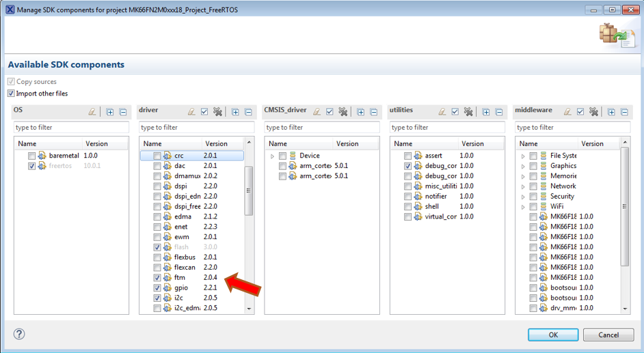Check the notifier utility
Image resolution: width=644 pixels, height=353 pixels.
407,197
